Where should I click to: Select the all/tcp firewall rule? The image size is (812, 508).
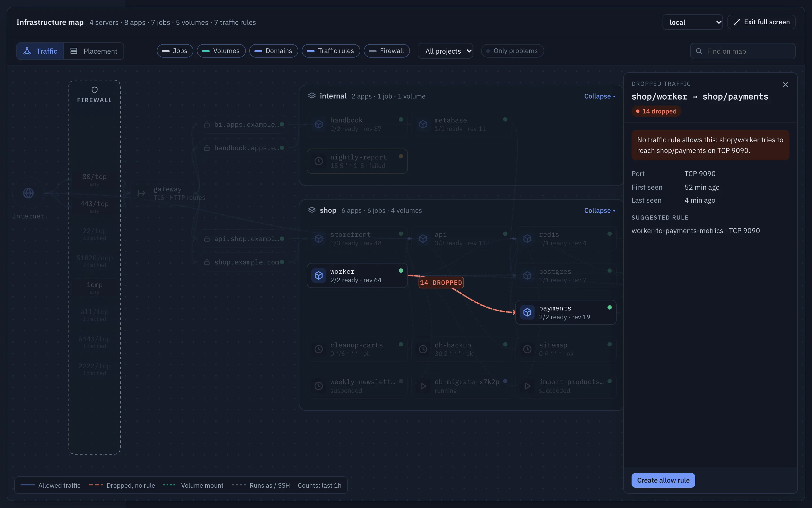click(95, 315)
